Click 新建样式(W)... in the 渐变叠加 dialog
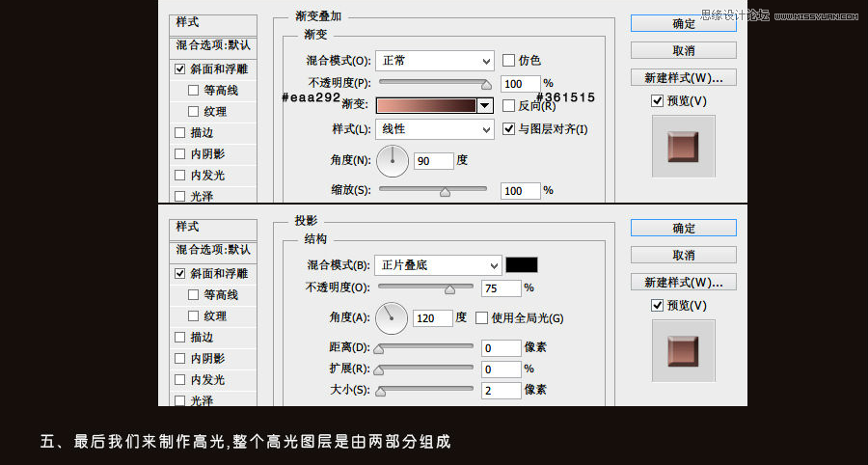Viewport: 868px width, 465px height. pos(684,77)
